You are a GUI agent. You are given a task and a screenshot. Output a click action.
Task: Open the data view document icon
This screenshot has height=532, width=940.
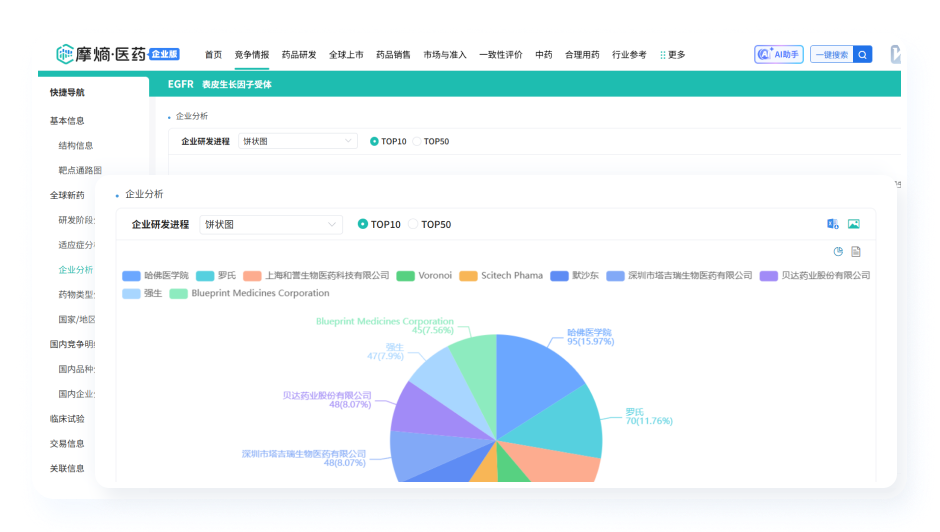point(856,251)
